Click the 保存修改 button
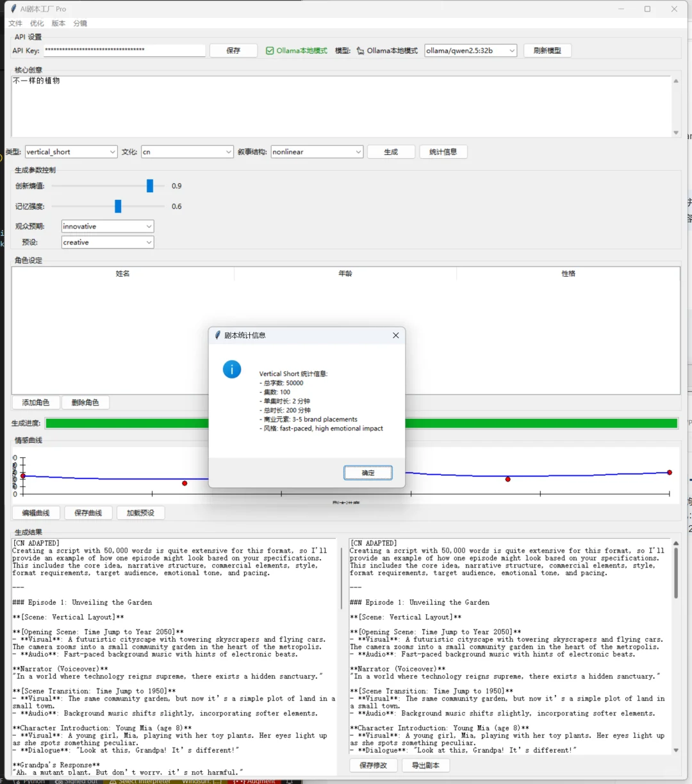692x784 pixels. pyautogui.click(x=374, y=765)
